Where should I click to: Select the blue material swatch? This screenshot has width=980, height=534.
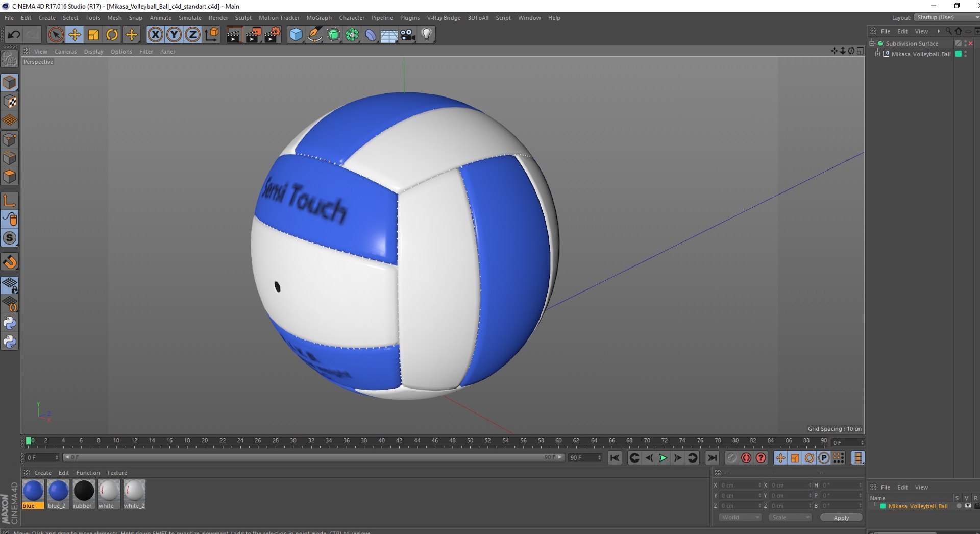click(x=33, y=494)
